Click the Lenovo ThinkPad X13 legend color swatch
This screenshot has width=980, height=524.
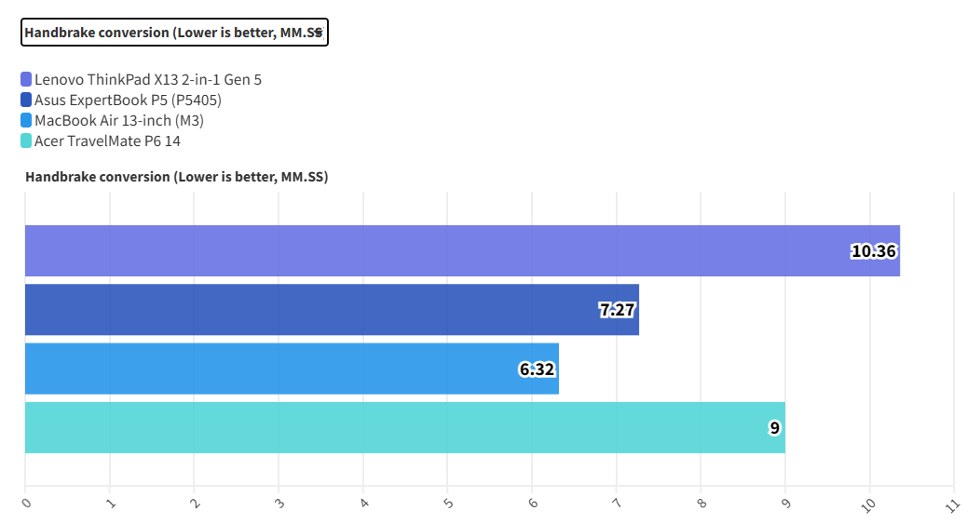(26, 79)
